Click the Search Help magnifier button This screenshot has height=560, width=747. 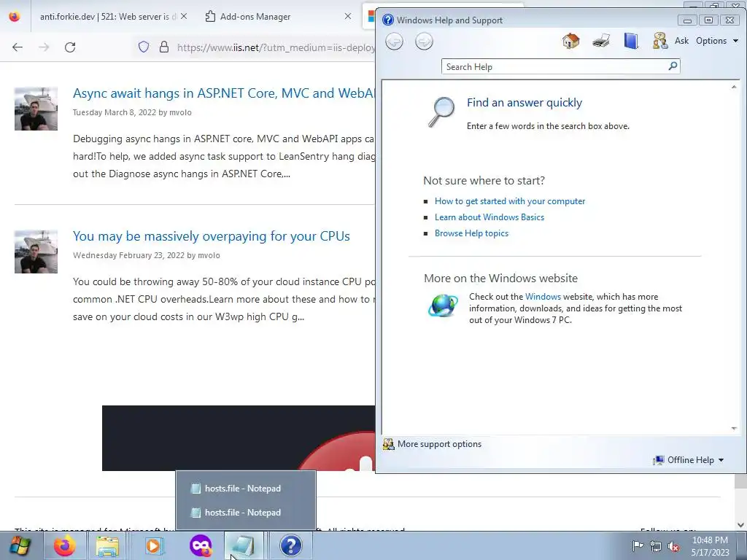[x=673, y=66]
